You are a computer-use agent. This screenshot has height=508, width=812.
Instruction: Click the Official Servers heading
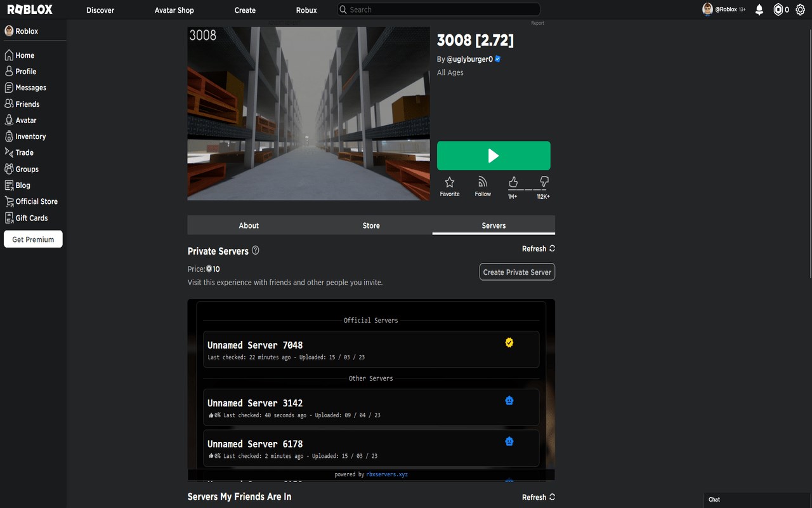[371, 321]
